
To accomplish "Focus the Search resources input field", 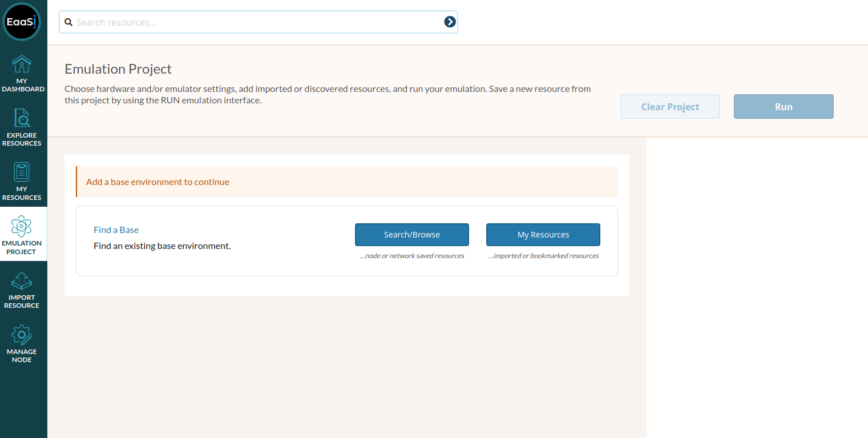I will coord(258,22).
